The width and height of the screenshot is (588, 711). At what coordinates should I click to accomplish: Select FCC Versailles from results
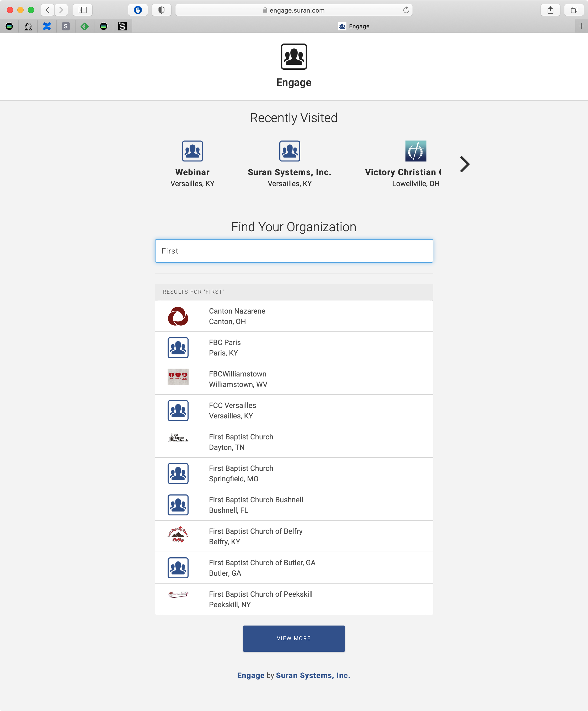(232, 410)
